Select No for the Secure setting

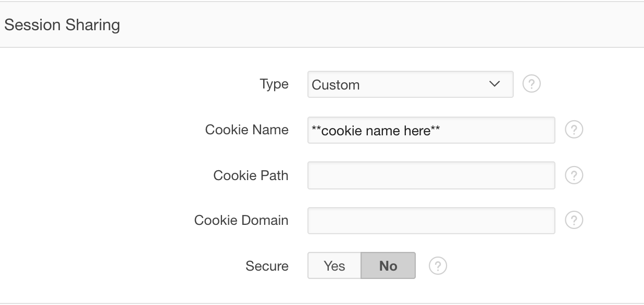(x=388, y=266)
